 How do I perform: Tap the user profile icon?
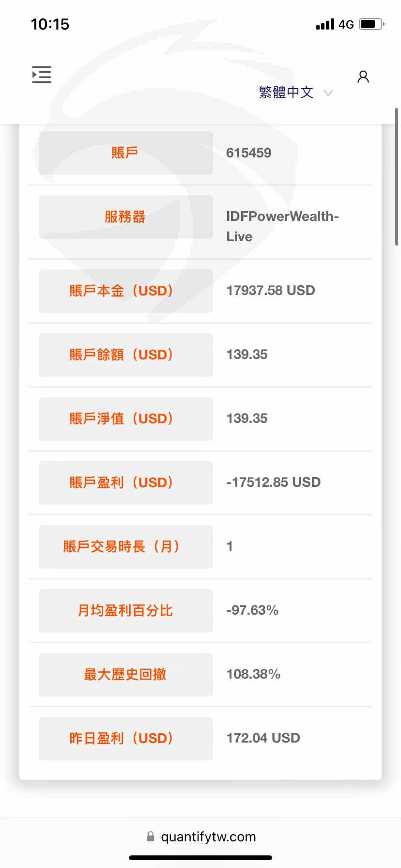click(x=363, y=77)
